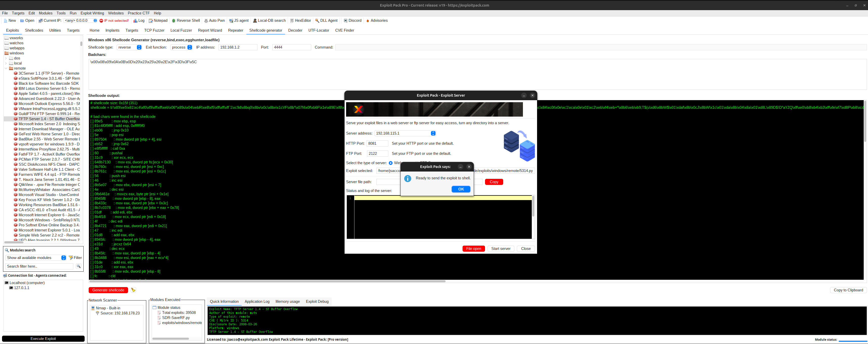Image resolution: width=868 pixels, height=344 pixels.
Task: Select BadBlue 2.55 Web Server exploit
Action: tap(47, 139)
